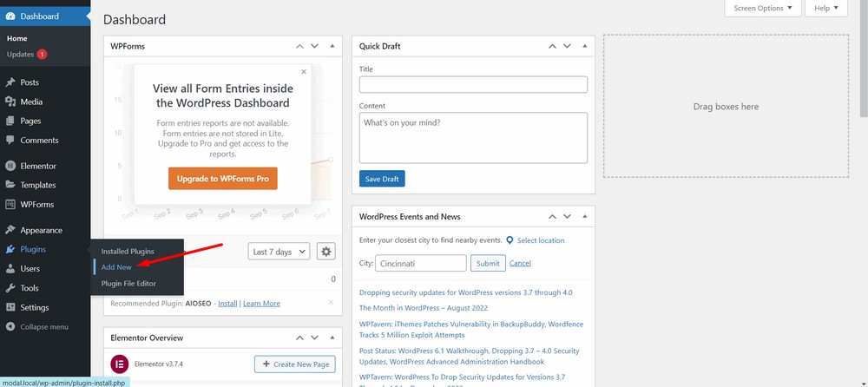This screenshot has width=868, height=387.
Task: Dismiss the AIOSEO recommended plugin notice
Action: click(331, 302)
